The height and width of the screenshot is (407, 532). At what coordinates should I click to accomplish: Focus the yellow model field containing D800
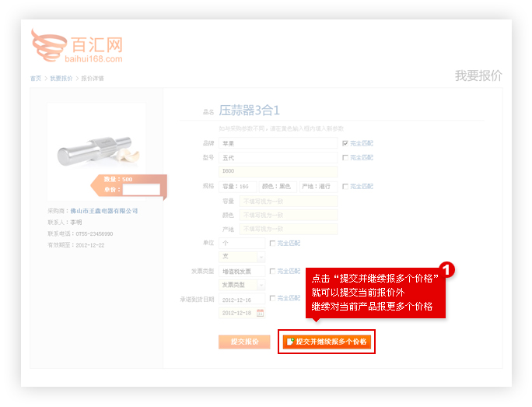278,171
